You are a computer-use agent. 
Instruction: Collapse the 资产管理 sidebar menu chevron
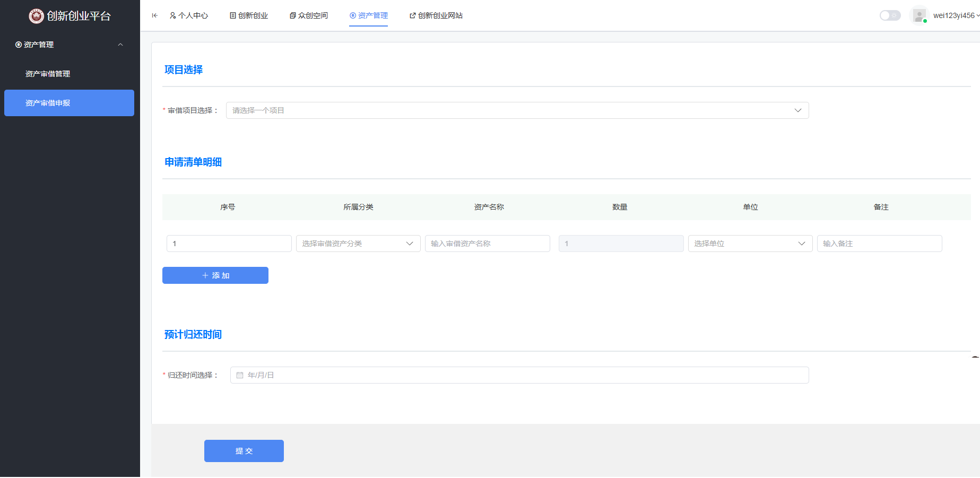[x=120, y=45]
